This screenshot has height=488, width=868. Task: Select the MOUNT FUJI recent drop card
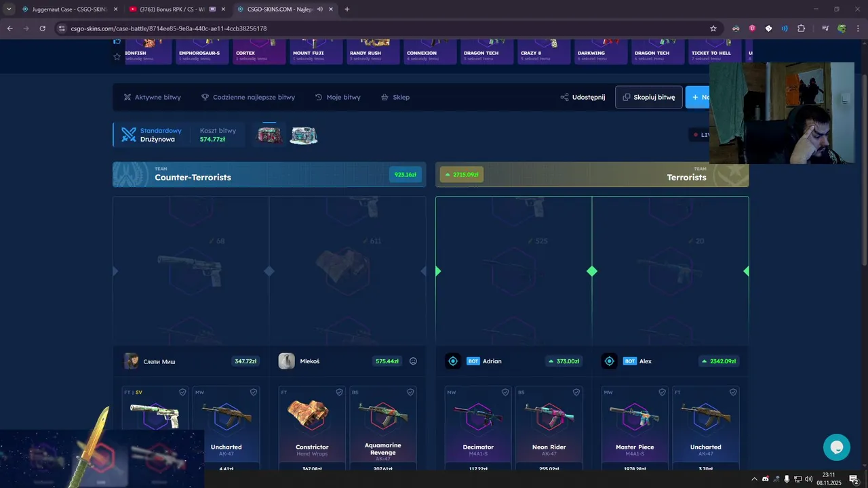(316, 51)
